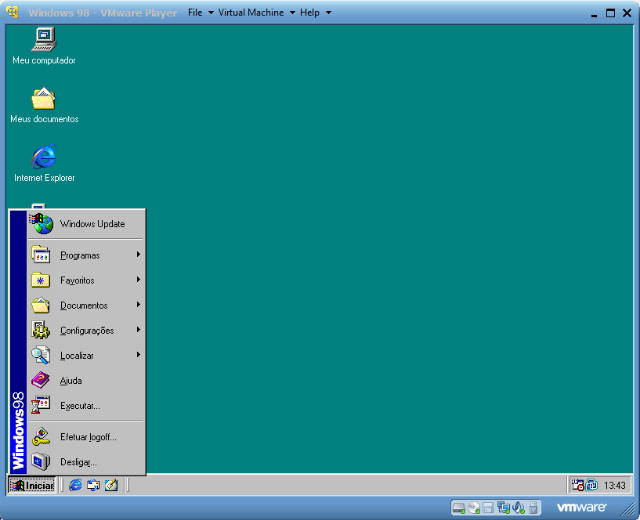This screenshot has width=640, height=520.
Task: Expand the Localizar submenu arrow
Action: pyautogui.click(x=138, y=355)
